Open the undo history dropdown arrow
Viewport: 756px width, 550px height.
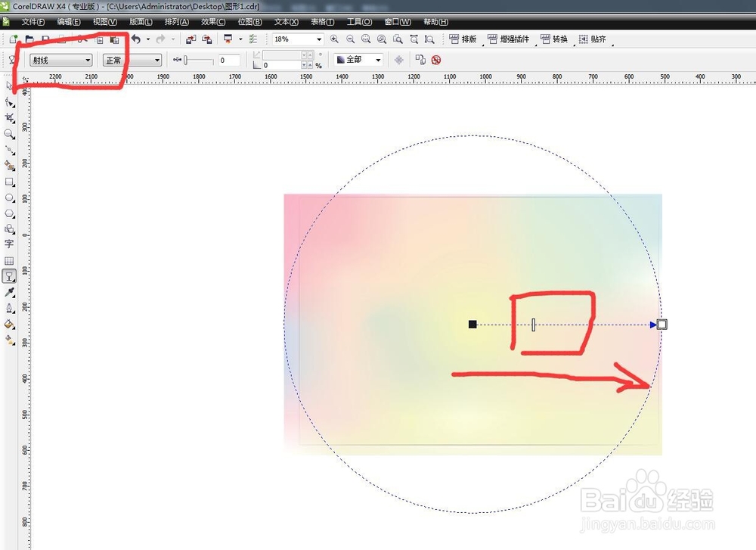(x=148, y=39)
